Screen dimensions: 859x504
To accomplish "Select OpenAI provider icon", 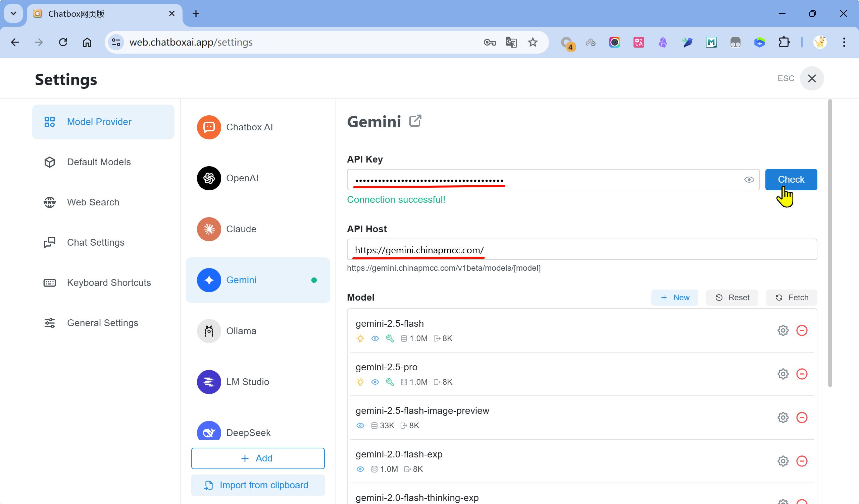I will point(209,178).
